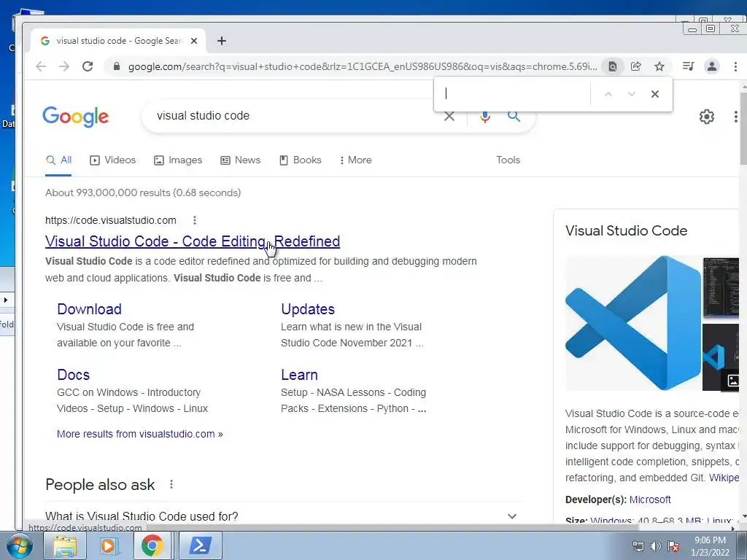
Task: Open the Docs sitelink
Action: coord(74,375)
